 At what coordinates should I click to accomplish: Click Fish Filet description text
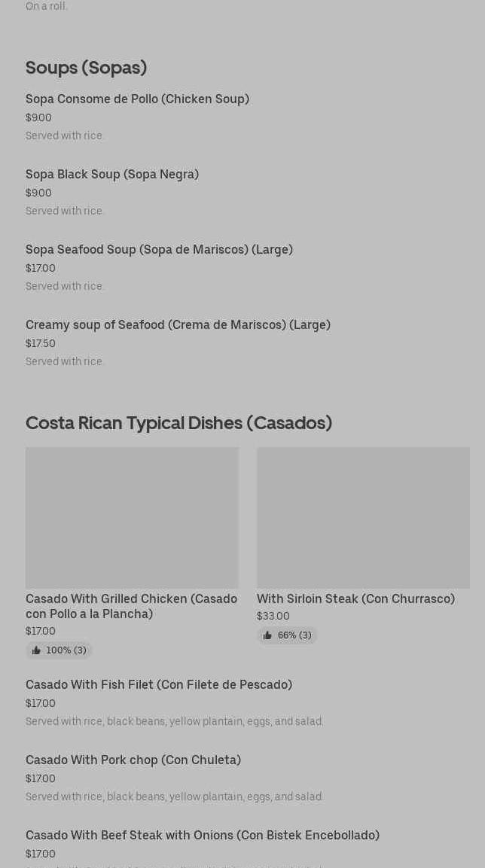click(x=174, y=721)
